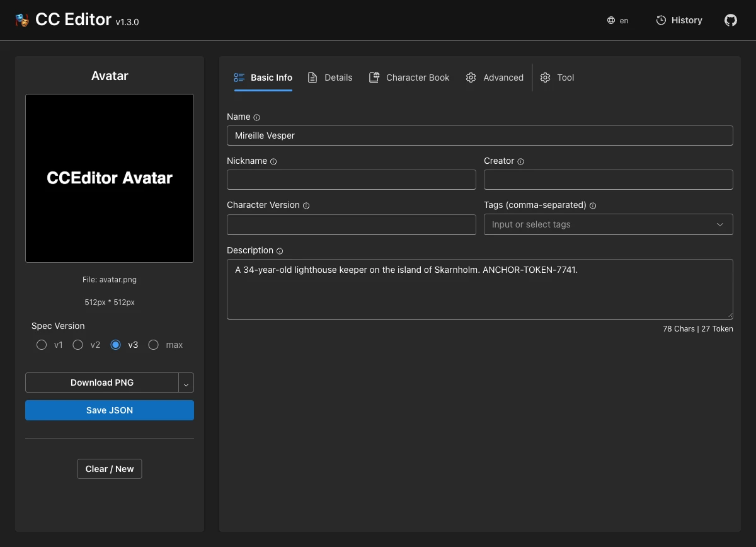Click the info icon beside Name

pyautogui.click(x=256, y=117)
